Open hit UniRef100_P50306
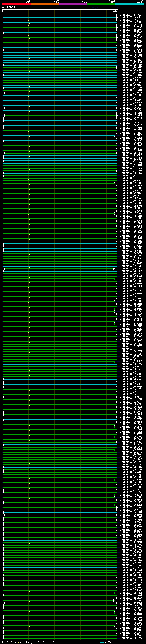The image size is (146, 644). pos(131,80)
